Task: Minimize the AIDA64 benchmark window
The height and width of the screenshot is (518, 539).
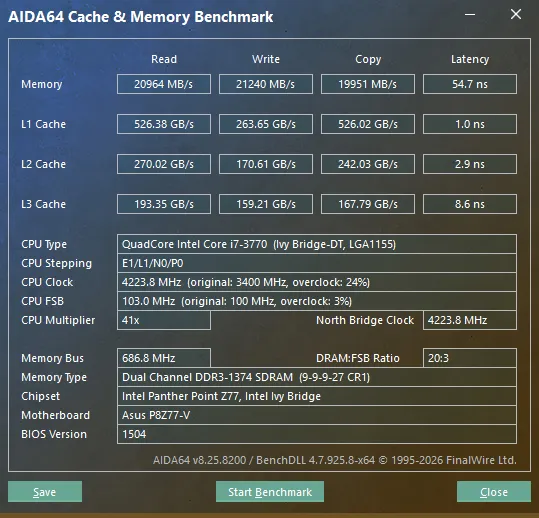Action: click(x=470, y=14)
